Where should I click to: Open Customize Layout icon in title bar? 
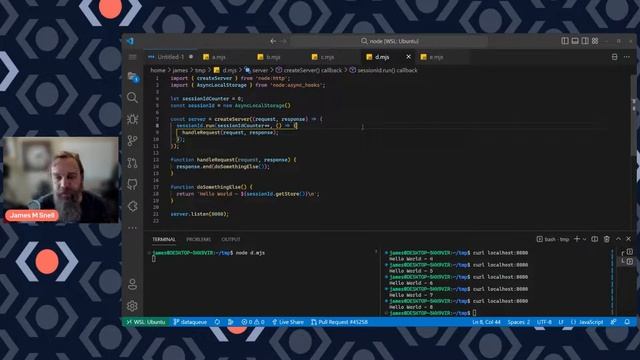pyautogui.click(x=595, y=41)
